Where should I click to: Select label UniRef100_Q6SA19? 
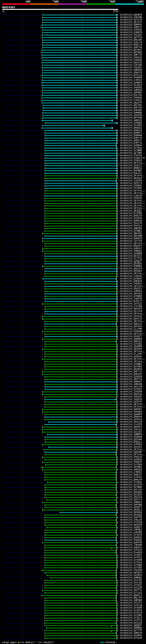(131, 178)
